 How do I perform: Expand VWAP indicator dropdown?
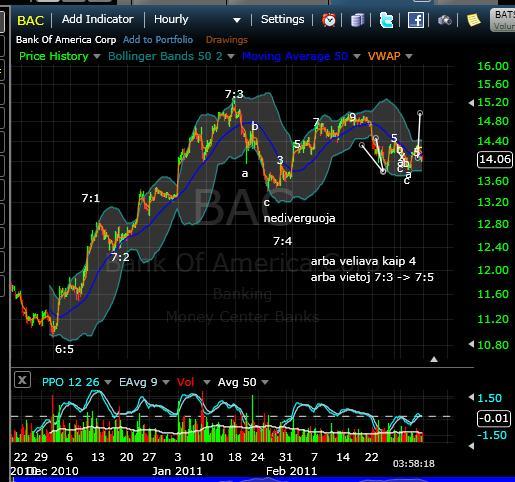[409, 56]
